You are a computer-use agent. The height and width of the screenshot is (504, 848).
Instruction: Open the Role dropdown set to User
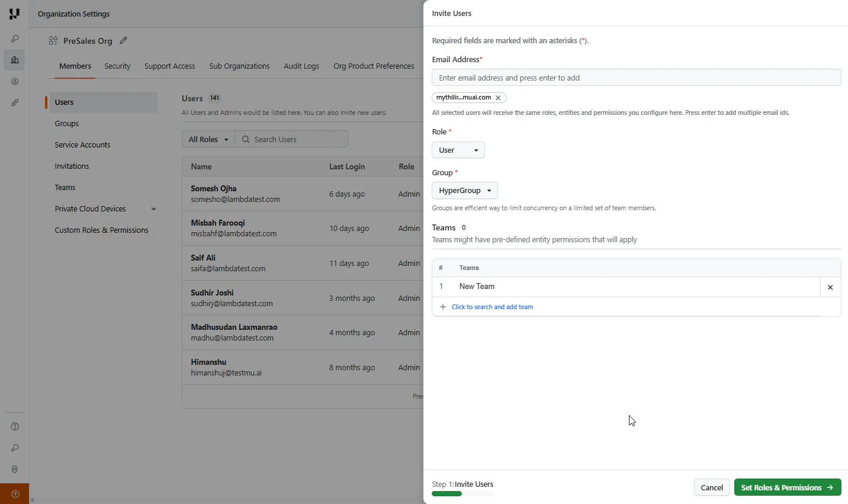click(458, 150)
